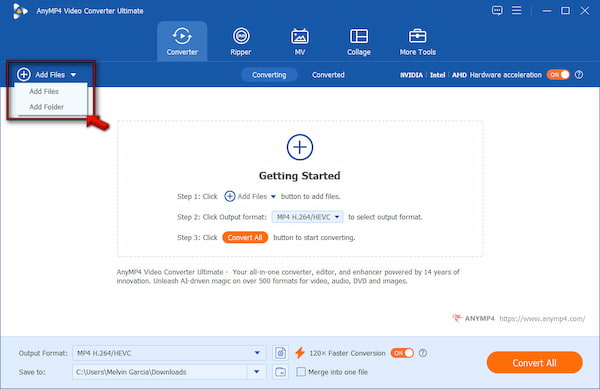Open the anymp4.com website link
The height and width of the screenshot is (389, 600).
click(542, 318)
